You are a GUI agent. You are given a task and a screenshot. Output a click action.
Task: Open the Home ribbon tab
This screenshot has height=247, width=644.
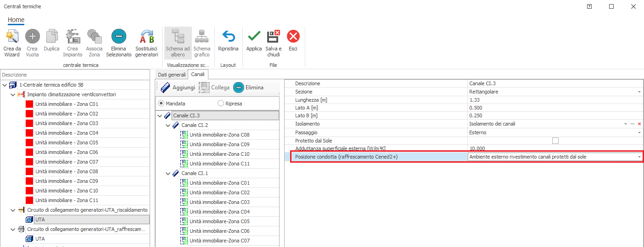point(16,20)
